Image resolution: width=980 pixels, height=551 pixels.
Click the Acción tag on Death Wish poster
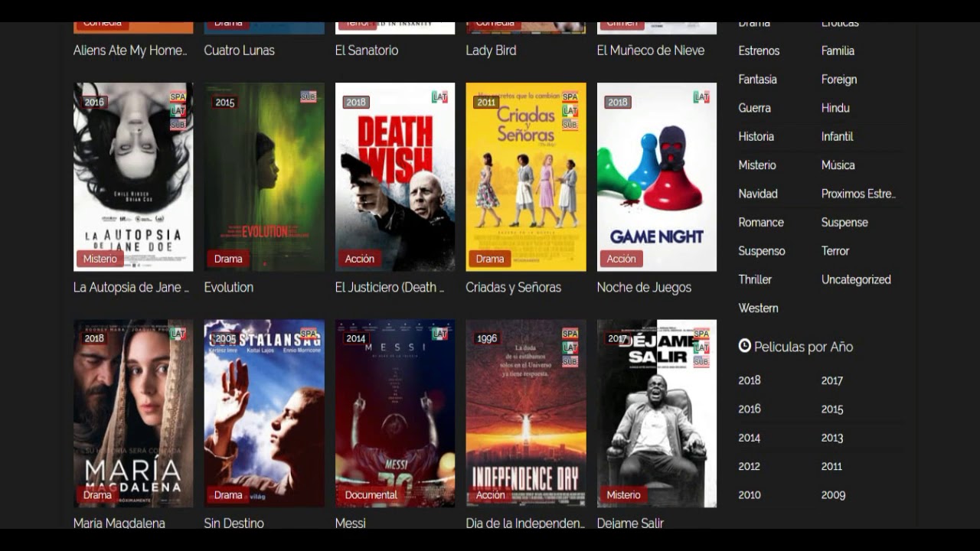360,259
